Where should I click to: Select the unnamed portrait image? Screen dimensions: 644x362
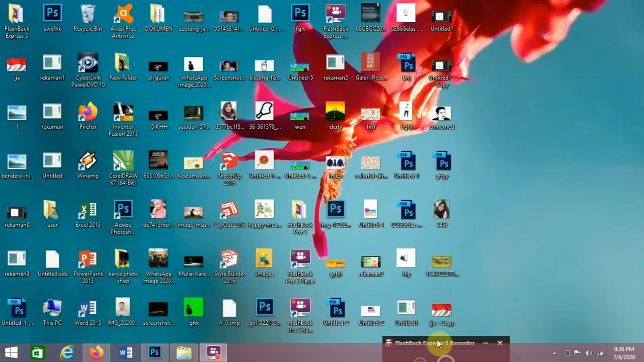click(442, 117)
